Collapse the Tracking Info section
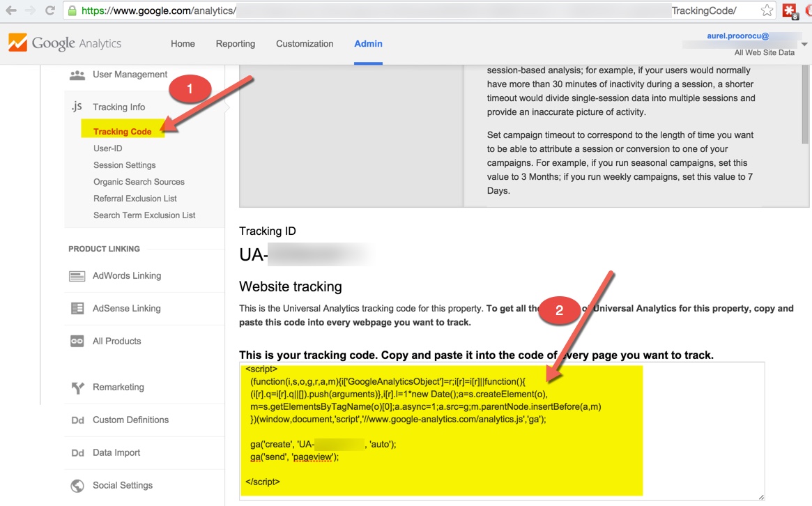This screenshot has width=812, height=506. click(x=118, y=107)
